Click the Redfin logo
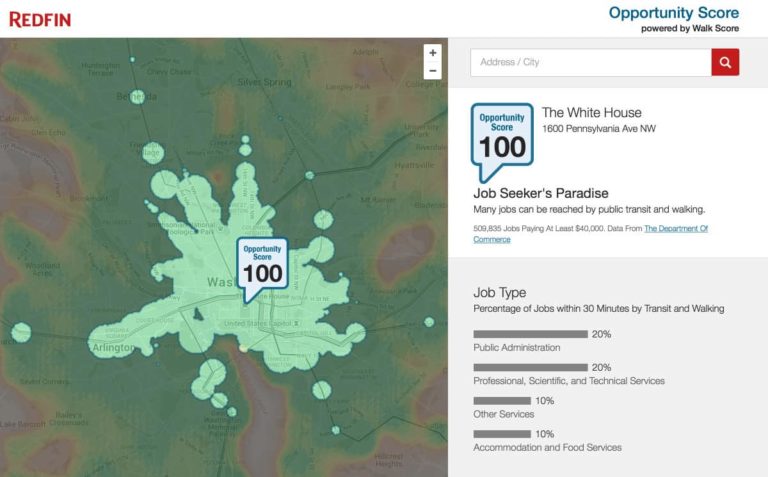 coord(40,18)
